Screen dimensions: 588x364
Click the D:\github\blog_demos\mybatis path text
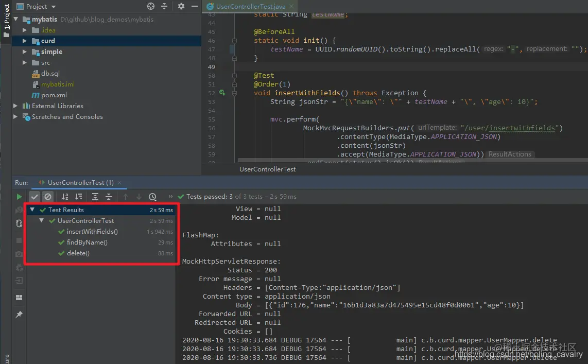[107, 19]
